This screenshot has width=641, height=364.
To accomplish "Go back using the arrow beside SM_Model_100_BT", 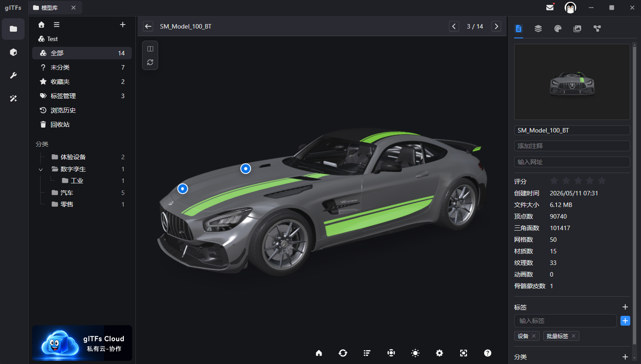I will pos(148,26).
